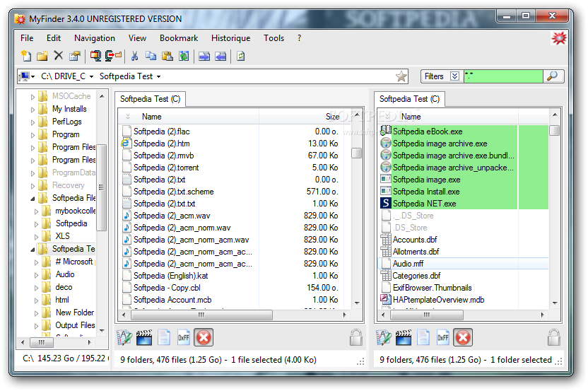Screen dimensions: 588x391
Task: Click the left panel vertical scrollbar thumb
Action: tap(357, 153)
